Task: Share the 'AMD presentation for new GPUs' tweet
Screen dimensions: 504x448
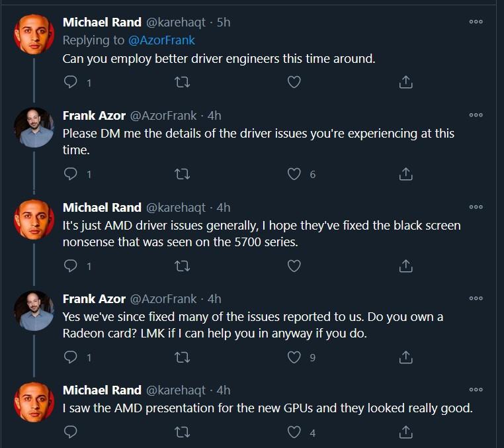Action: [406, 433]
